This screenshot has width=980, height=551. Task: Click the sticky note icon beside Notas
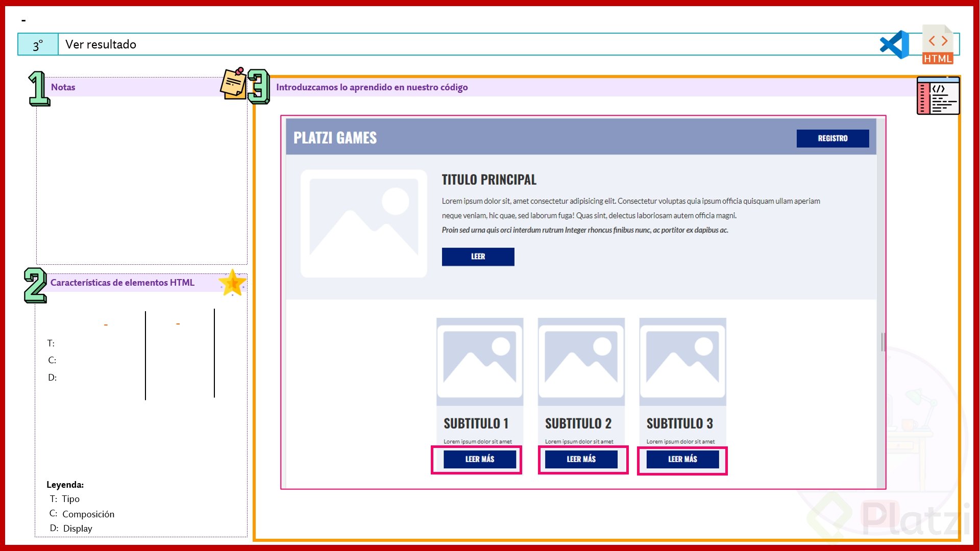point(233,83)
